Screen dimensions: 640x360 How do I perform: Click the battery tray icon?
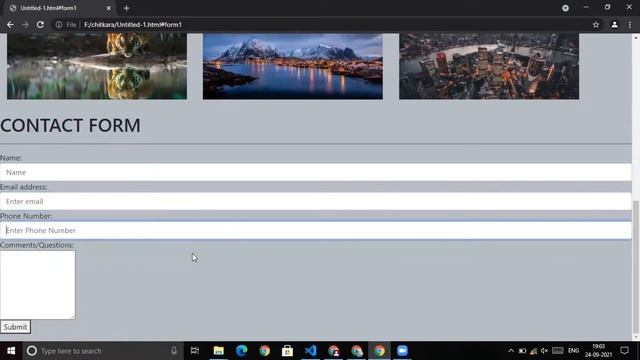(522, 351)
